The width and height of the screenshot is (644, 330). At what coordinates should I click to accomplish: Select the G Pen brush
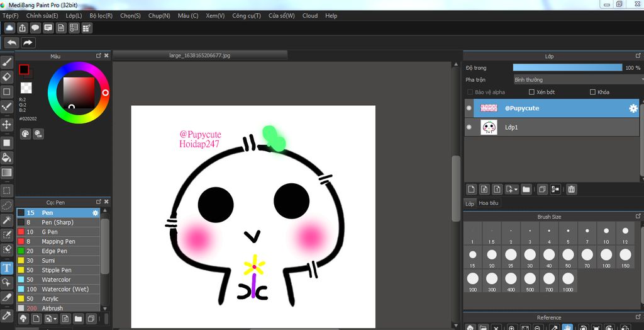pyautogui.click(x=58, y=232)
